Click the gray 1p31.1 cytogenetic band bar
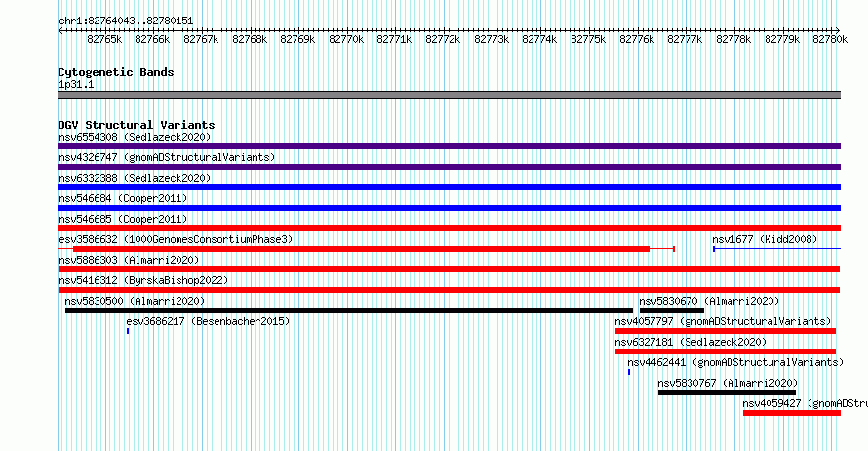The width and height of the screenshot is (868, 451). point(449,96)
